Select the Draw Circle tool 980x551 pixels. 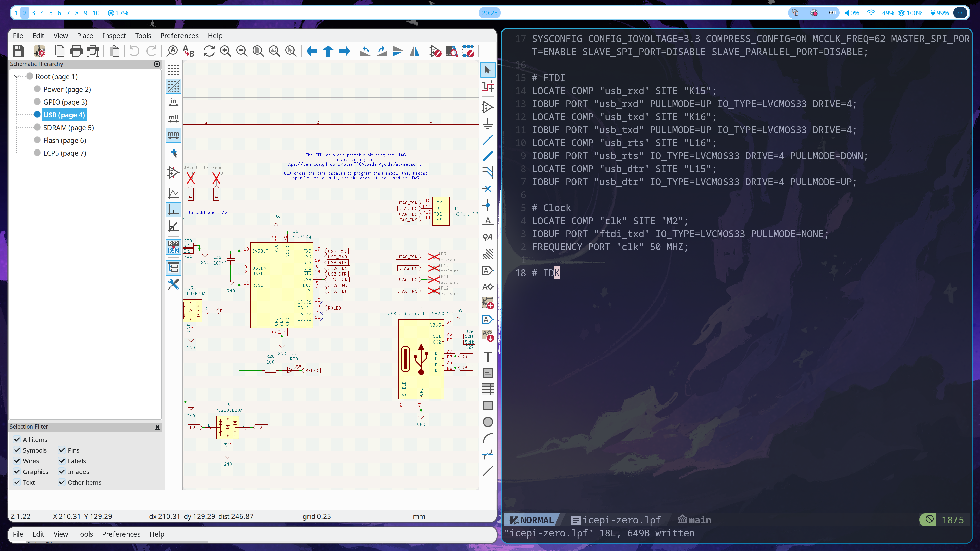(x=488, y=422)
